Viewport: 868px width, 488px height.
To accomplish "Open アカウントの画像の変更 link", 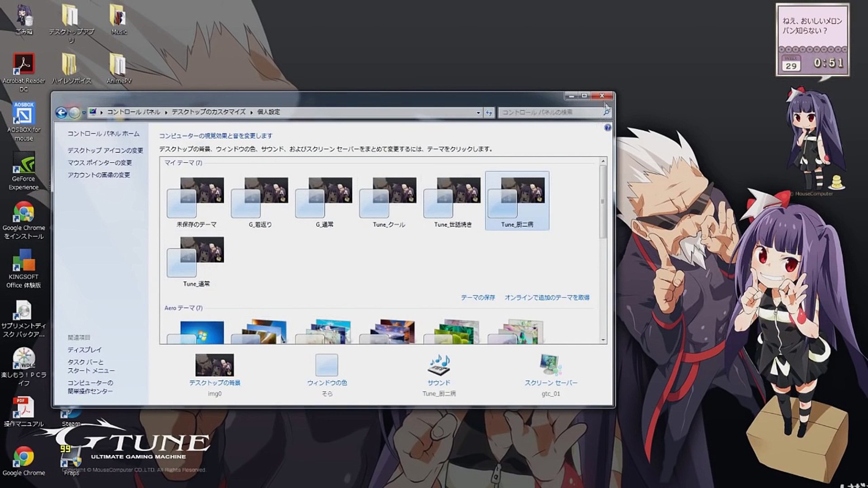I will (x=99, y=175).
